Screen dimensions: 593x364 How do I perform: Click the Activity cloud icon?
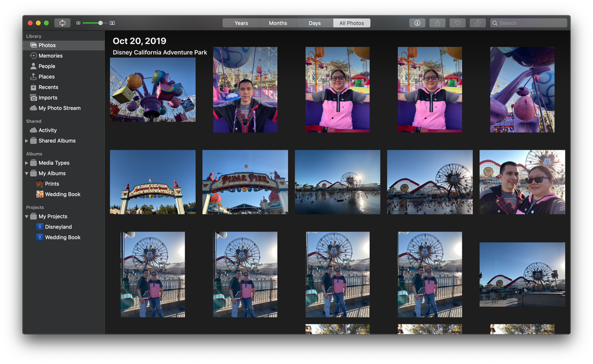tap(33, 130)
